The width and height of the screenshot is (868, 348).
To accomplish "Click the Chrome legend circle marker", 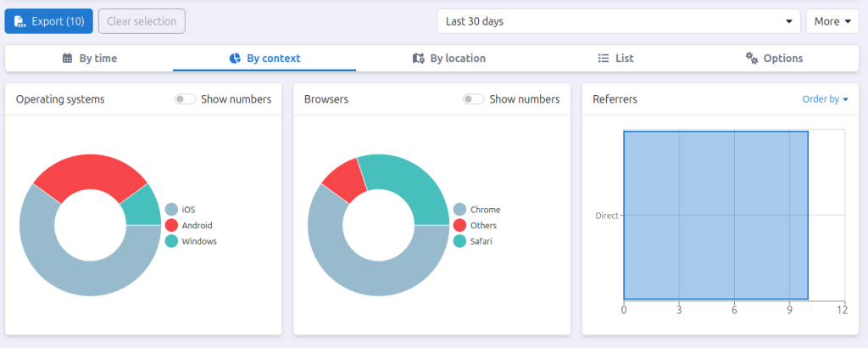I will 460,209.
